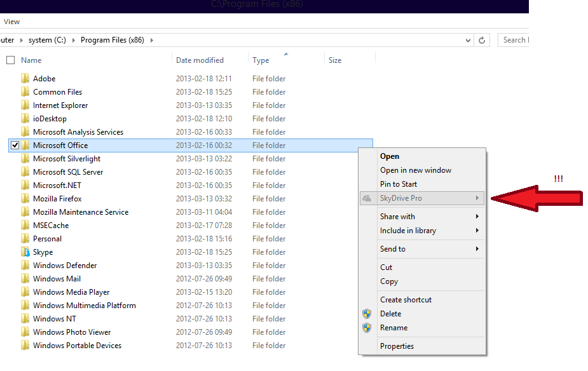Expand the Share with submenu arrow
This screenshot has width=588, height=371.
[x=477, y=217]
